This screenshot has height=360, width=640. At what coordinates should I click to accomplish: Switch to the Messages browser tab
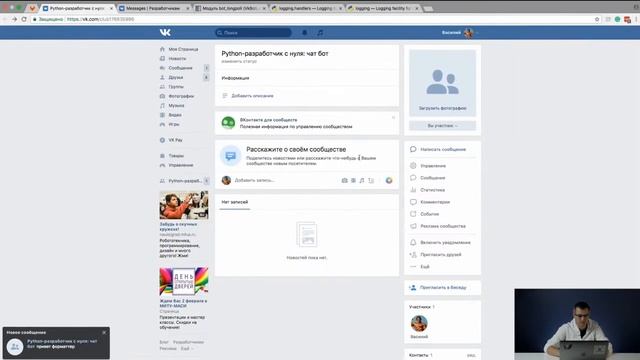click(154, 8)
